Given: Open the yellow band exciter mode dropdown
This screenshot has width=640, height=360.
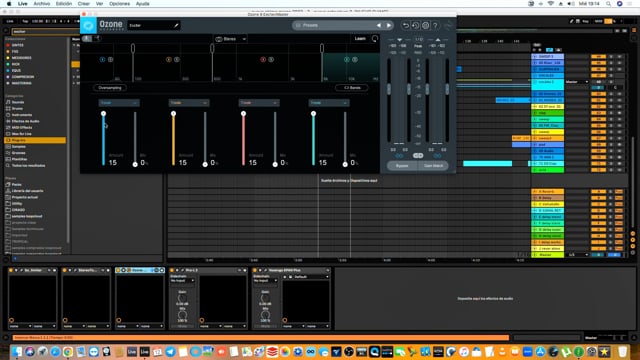Looking at the screenshot, I should pyautogui.click(x=189, y=103).
